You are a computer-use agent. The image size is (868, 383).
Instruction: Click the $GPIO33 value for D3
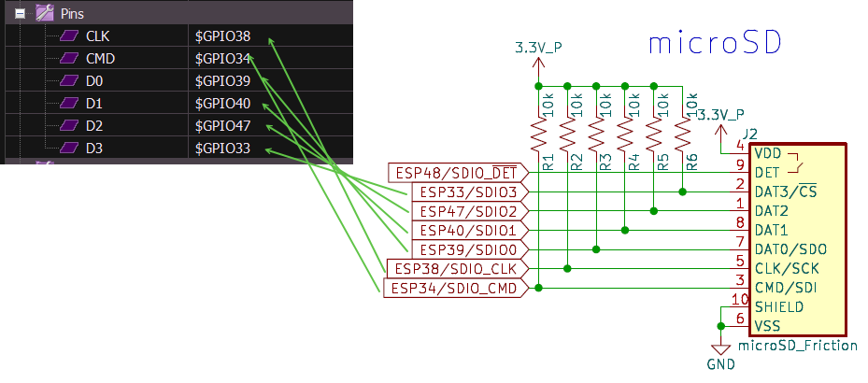click(x=222, y=149)
